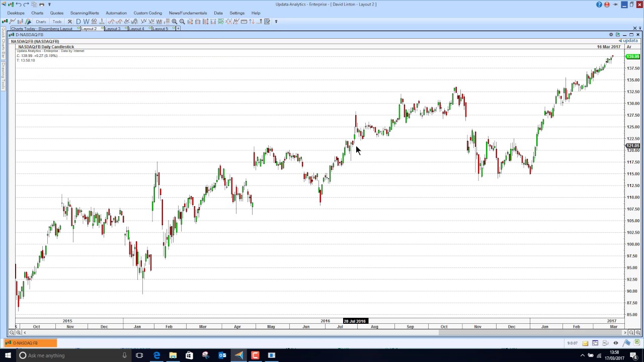Open Windows Start button
This screenshot has width=644, height=362.
(x=8, y=355)
